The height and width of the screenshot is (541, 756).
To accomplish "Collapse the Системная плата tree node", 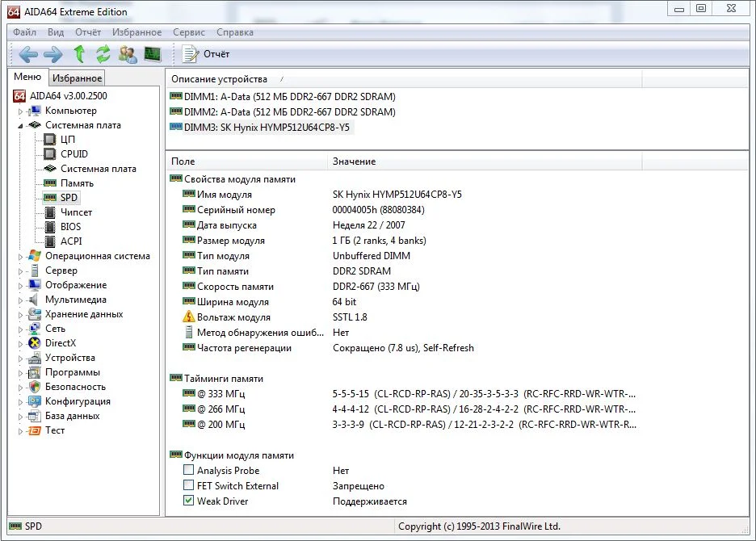I will pos(20,126).
